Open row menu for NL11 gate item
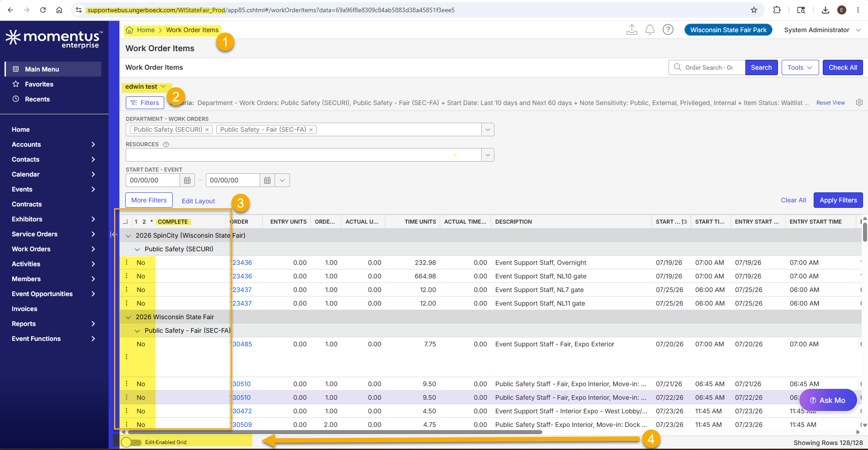 (x=127, y=303)
